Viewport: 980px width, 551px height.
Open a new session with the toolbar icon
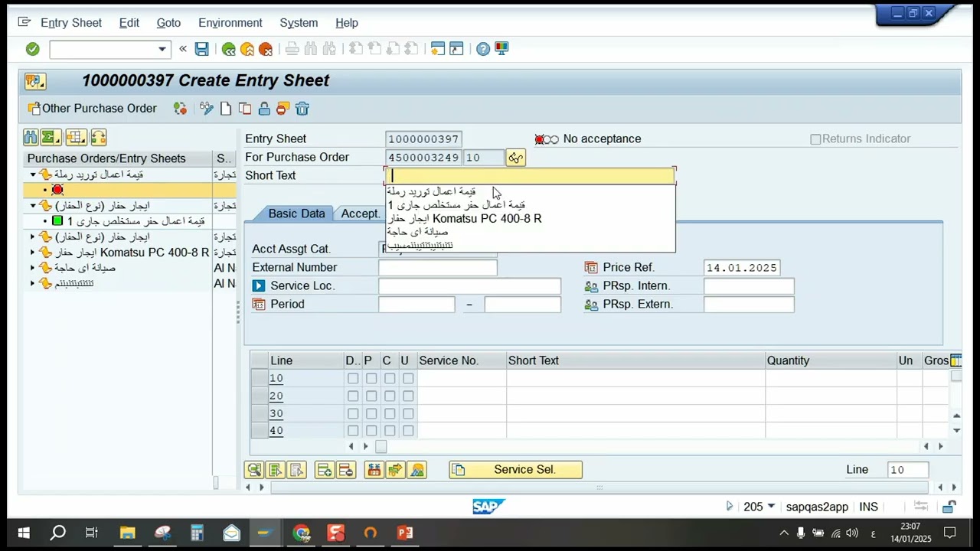pyautogui.click(x=437, y=49)
